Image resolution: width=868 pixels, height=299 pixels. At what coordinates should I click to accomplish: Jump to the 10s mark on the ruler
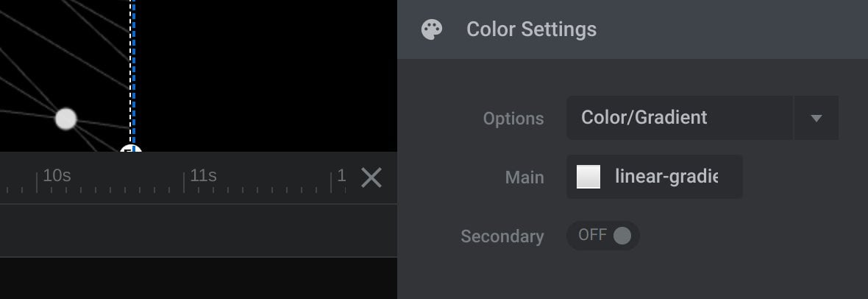point(57,176)
